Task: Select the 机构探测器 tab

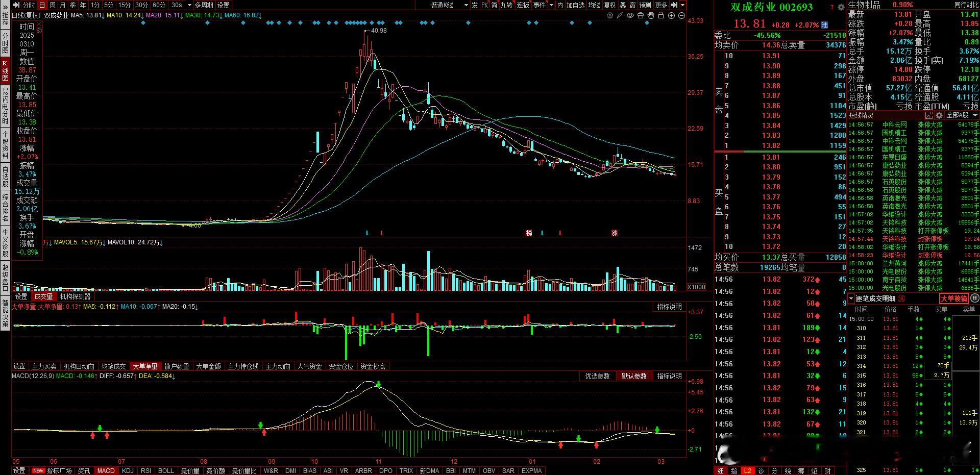Action: [75, 296]
